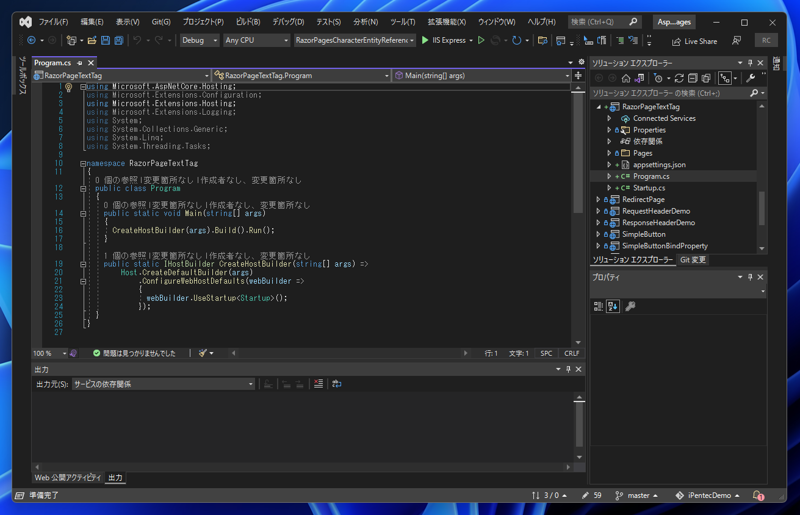
Task: Open the startup project dropdown
Action: click(x=355, y=40)
